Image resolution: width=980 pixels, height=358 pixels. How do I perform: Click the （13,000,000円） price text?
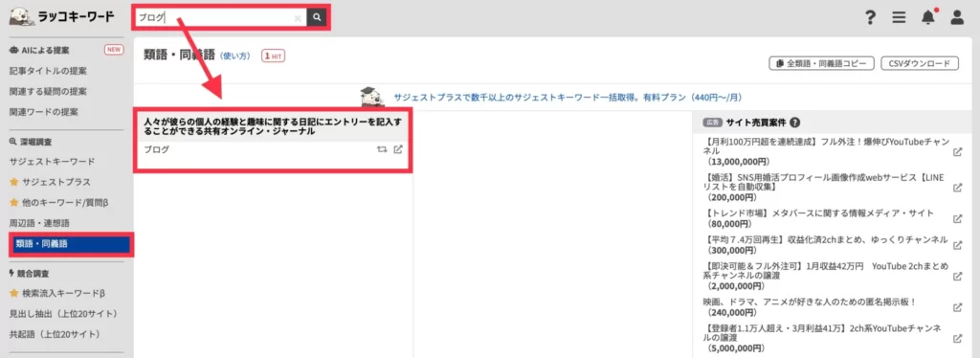738,162
